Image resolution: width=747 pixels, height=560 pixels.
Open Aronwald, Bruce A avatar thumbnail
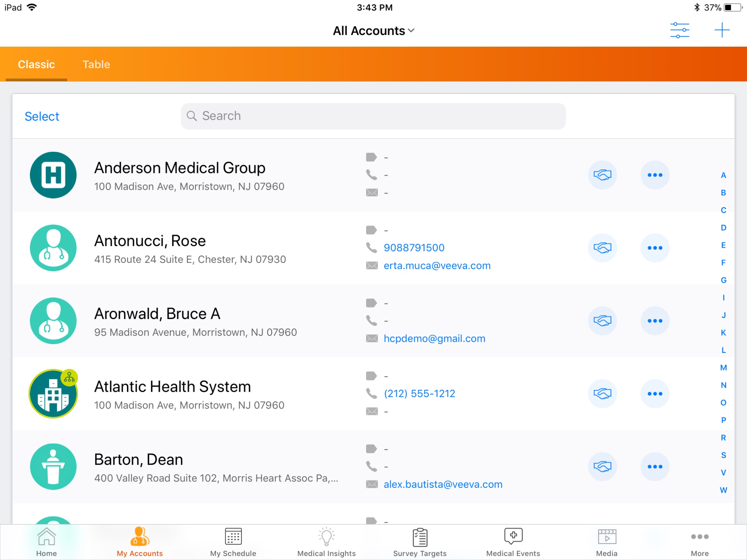tap(53, 321)
